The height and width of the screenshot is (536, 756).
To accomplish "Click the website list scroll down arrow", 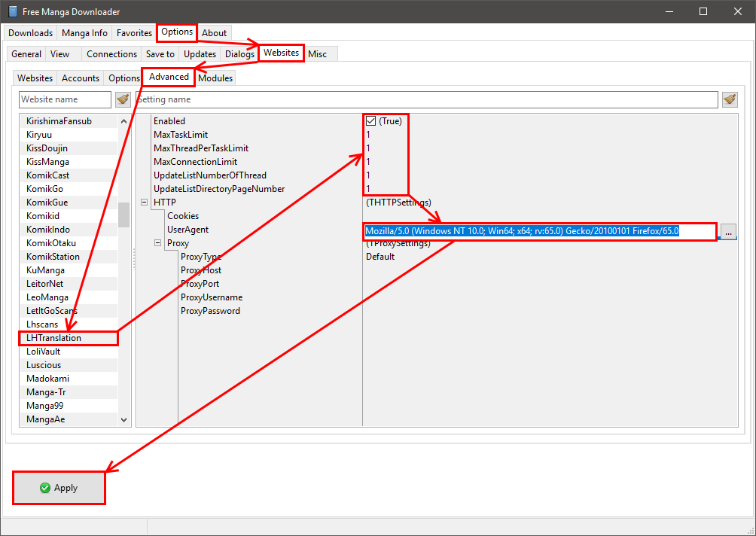I will click(x=124, y=420).
